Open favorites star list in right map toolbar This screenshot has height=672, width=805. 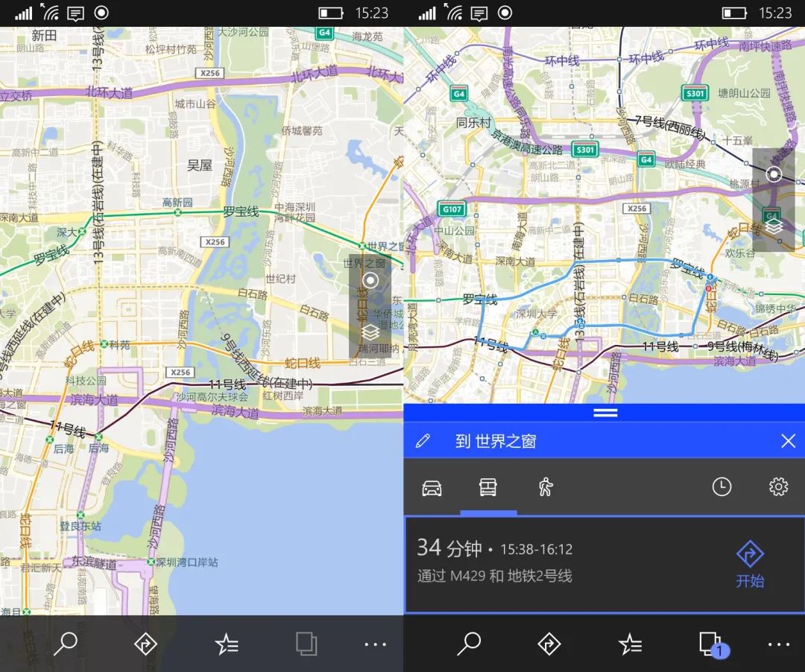click(629, 644)
